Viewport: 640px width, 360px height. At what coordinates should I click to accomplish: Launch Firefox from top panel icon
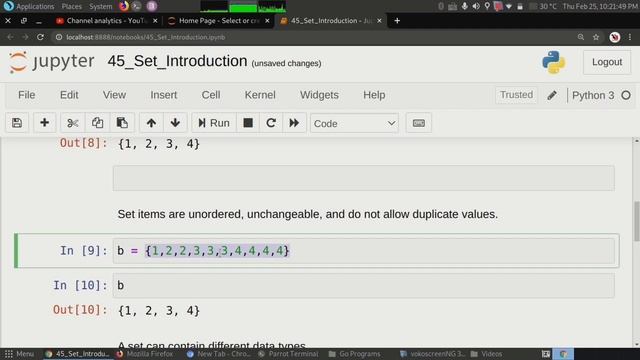[x=124, y=6]
